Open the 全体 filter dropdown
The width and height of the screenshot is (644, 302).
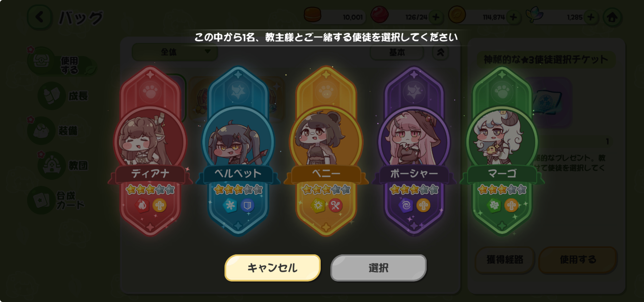tap(175, 52)
